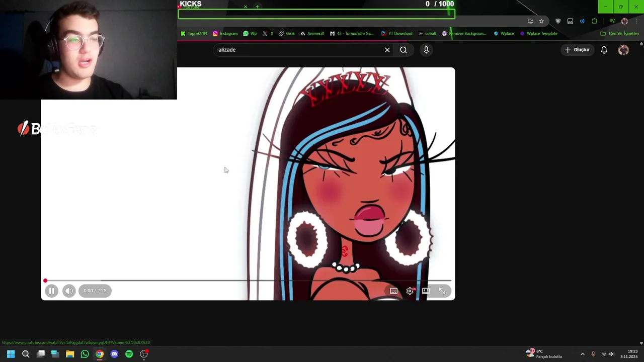Viewport: 644px width, 362px height.
Task: Pause the YouTube video
Action: click(x=51, y=291)
